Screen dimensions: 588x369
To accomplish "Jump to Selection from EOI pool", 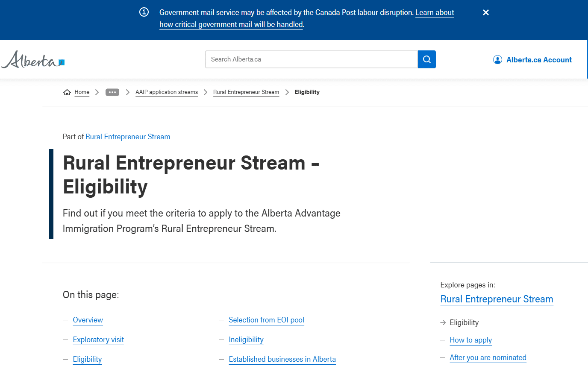I will (266, 320).
